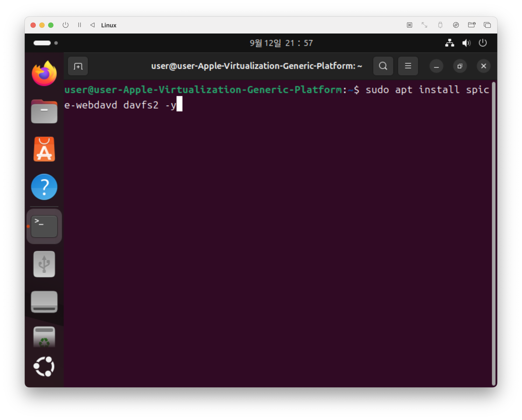The height and width of the screenshot is (420, 522).
Task: Open the network status indicator
Action: [450, 43]
